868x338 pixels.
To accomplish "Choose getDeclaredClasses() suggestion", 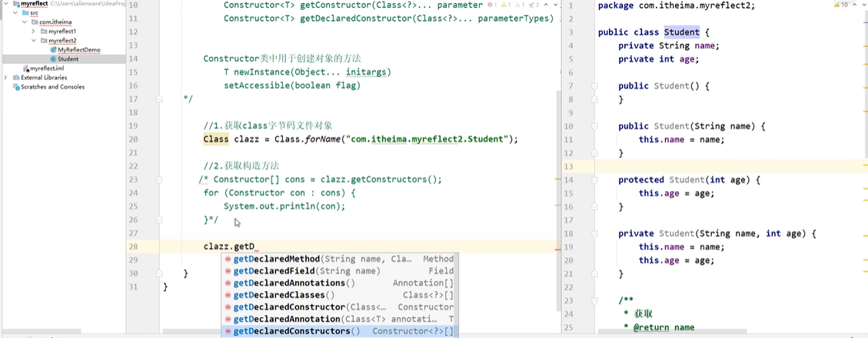I will [339, 296].
